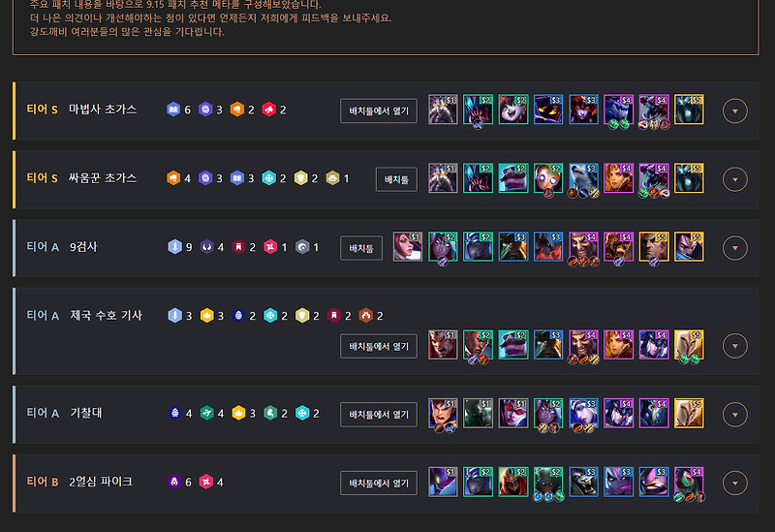Click the red Ninja trait icon showing 4
This screenshot has height=532, width=775.
click(205, 482)
